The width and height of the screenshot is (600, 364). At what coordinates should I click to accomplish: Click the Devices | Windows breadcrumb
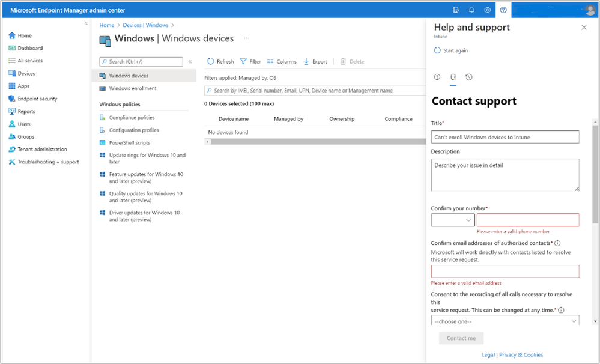tap(145, 25)
